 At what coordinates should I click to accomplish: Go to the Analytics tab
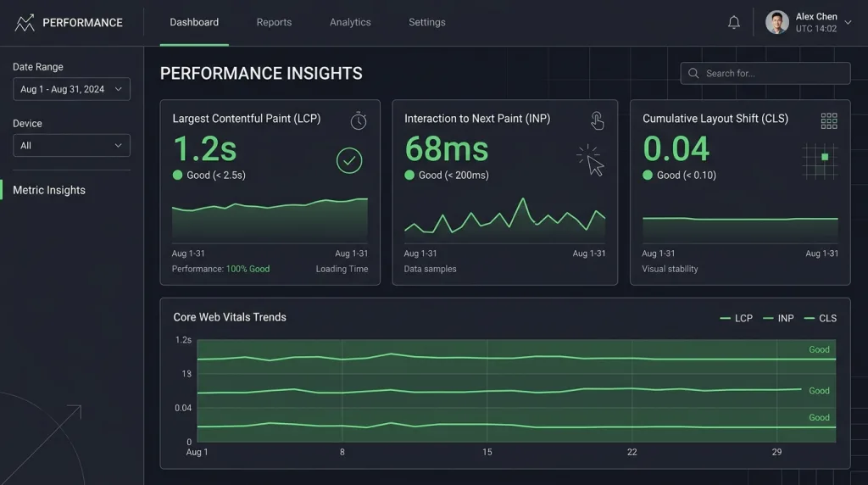point(350,22)
